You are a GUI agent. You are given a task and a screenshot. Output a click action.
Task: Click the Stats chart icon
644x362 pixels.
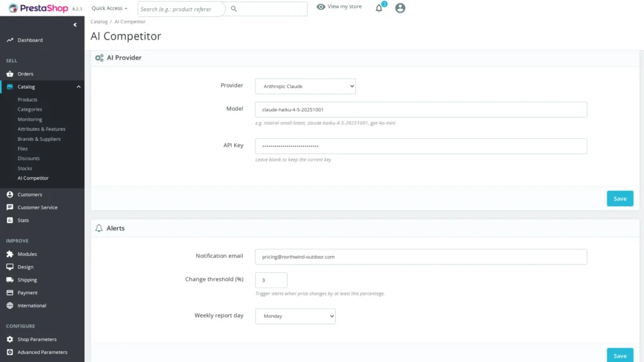click(x=10, y=221)
